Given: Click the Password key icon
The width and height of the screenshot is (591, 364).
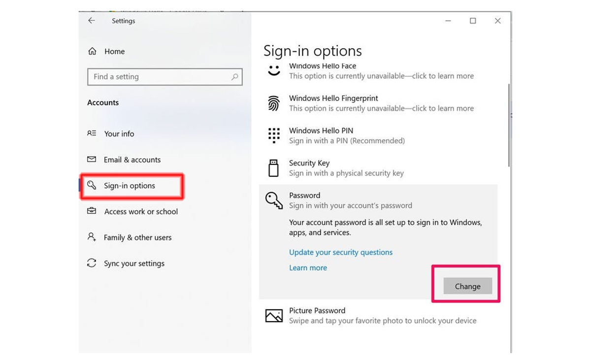Looking at the screenshot, I should click(x=274, y=200).
